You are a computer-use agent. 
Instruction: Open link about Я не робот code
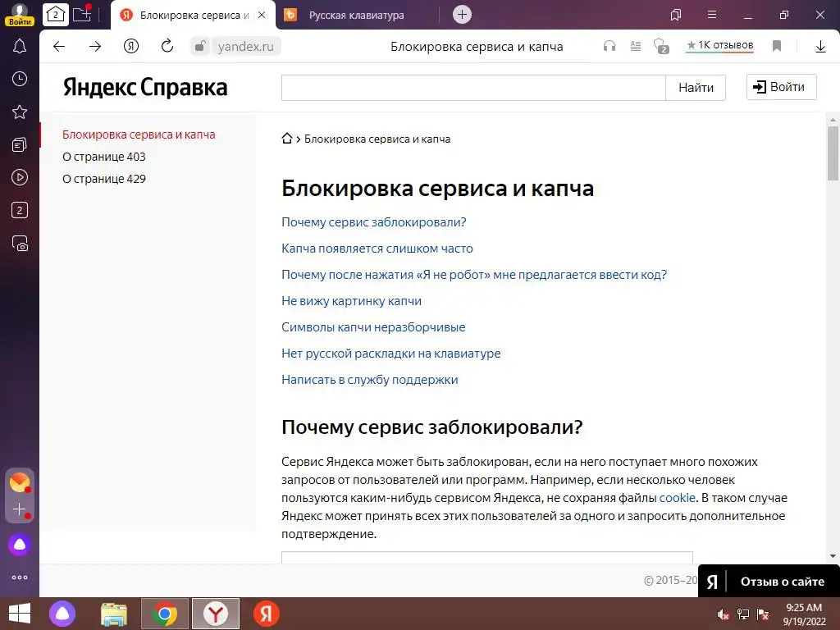(x=474, y=274)
